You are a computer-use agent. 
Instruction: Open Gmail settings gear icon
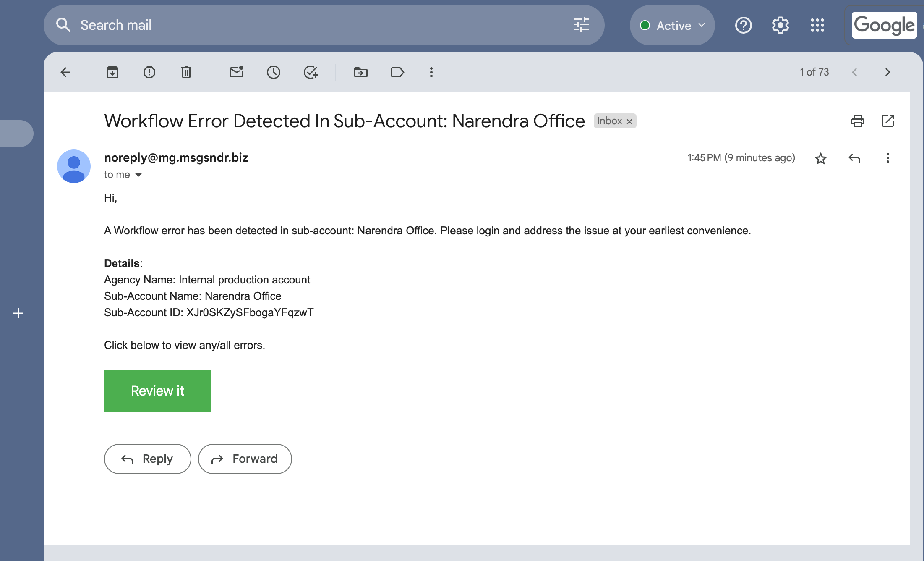pos(780,25)
